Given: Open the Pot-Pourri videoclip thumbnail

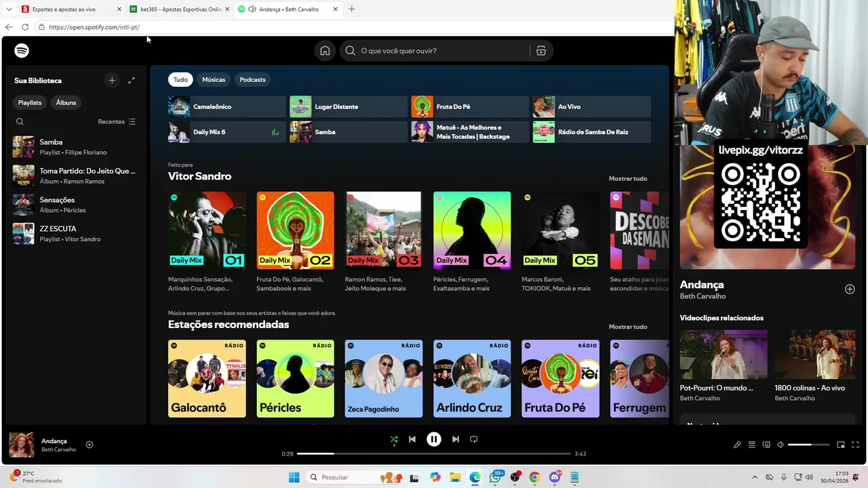Looking at the screenshot, I should (724, 354).
